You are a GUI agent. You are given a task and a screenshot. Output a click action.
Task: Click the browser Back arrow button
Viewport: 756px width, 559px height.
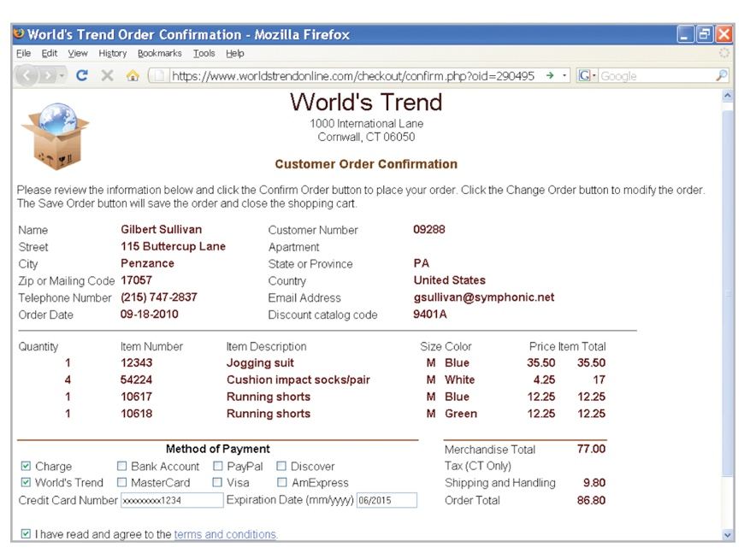pyautogui.click(x=28, y=76)
